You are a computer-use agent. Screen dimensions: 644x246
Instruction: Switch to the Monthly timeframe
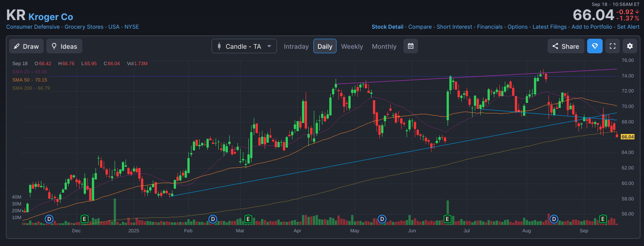[x=384, y=46]
